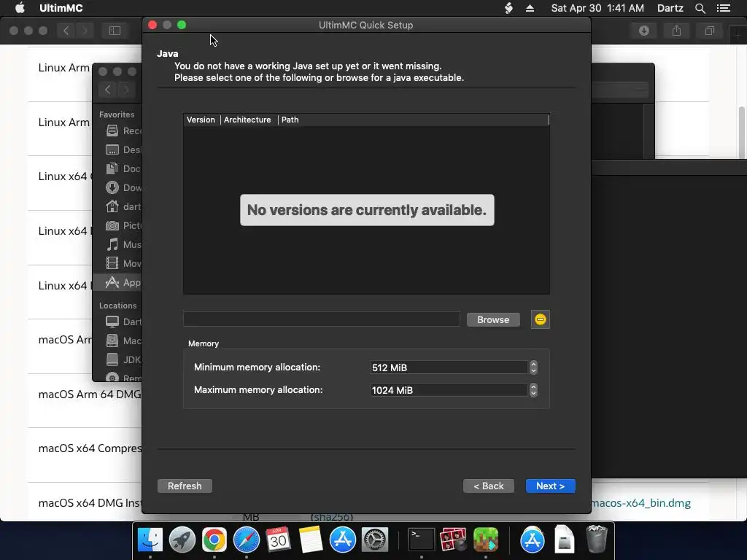Select Applications in Finder sidebar
Viewport: 747px width, 560px height.
point(119,282)
